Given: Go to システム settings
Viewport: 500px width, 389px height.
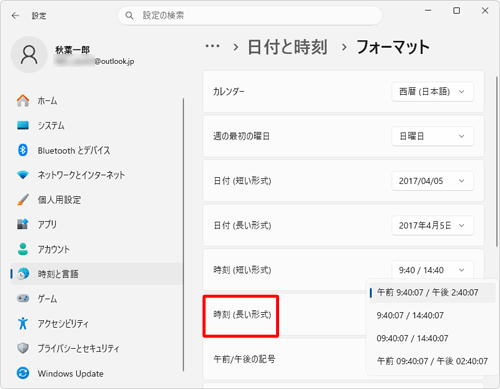Looking at the screenshot, I should (97, 125).
